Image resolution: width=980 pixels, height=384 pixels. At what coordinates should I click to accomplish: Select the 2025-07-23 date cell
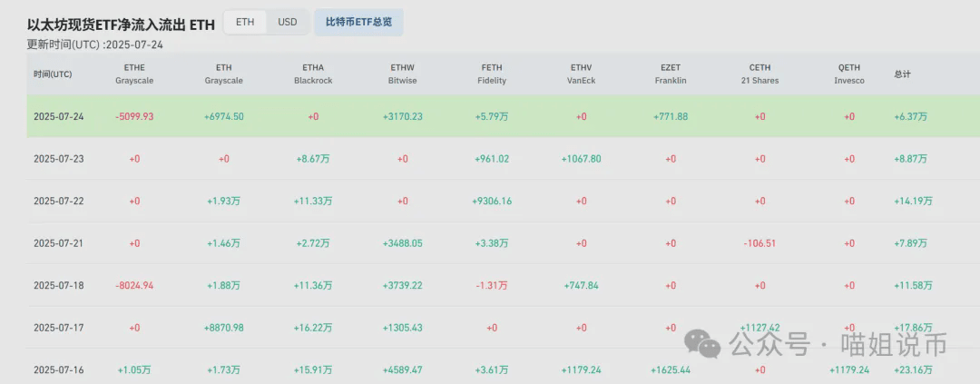59,159
